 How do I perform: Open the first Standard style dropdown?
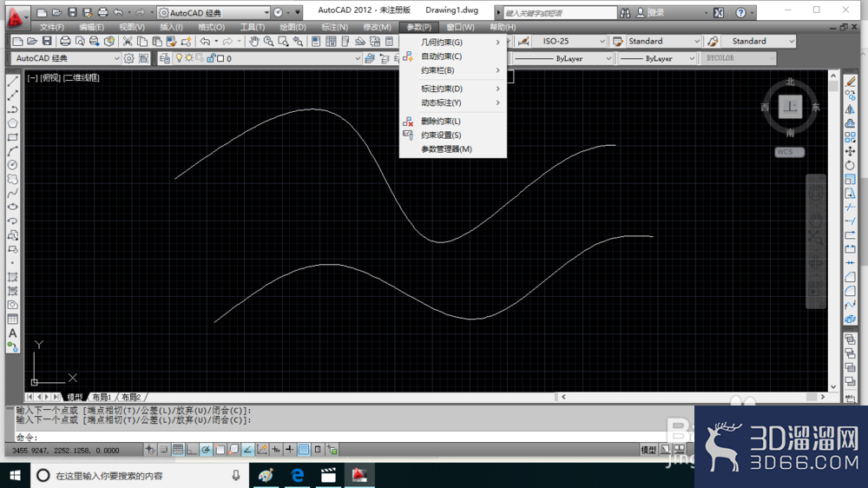(x=662, y=42)
